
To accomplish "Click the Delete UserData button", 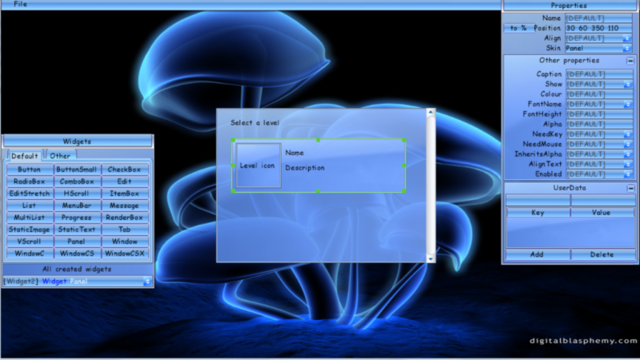I will point(602,254).
